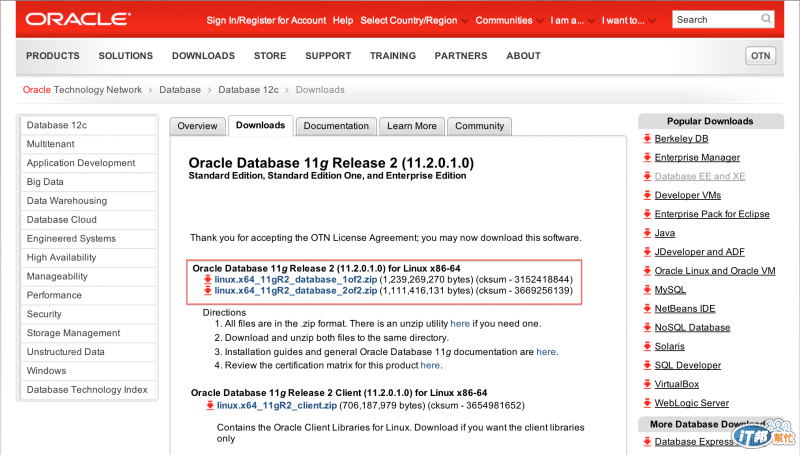800x455 pixels.
Task: Click download arrow icon beside SQL Developer
Action: tap(647, 365)
